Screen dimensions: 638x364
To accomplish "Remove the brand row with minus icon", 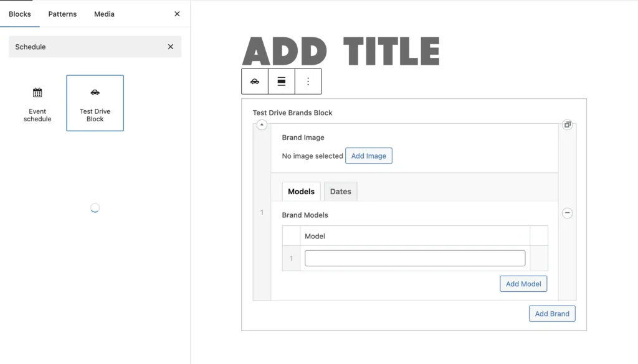I will tap(567, 213).
